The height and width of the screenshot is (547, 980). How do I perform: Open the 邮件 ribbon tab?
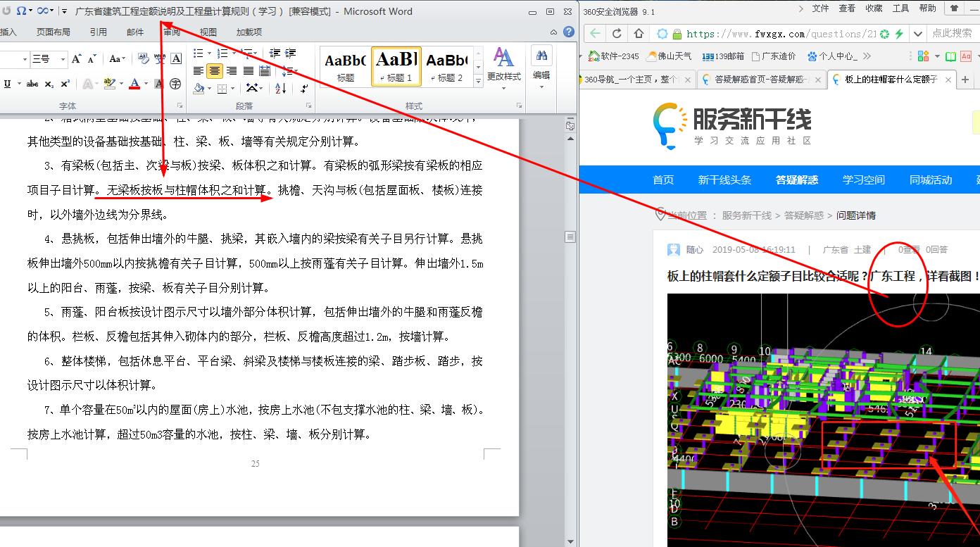pos(135,32)
